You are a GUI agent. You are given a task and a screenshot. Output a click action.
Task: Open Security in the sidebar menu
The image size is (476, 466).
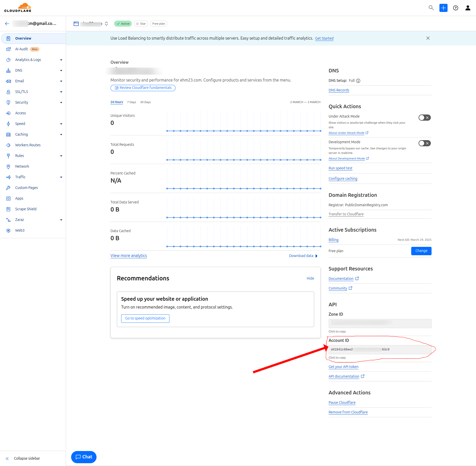tap(22, 102)
